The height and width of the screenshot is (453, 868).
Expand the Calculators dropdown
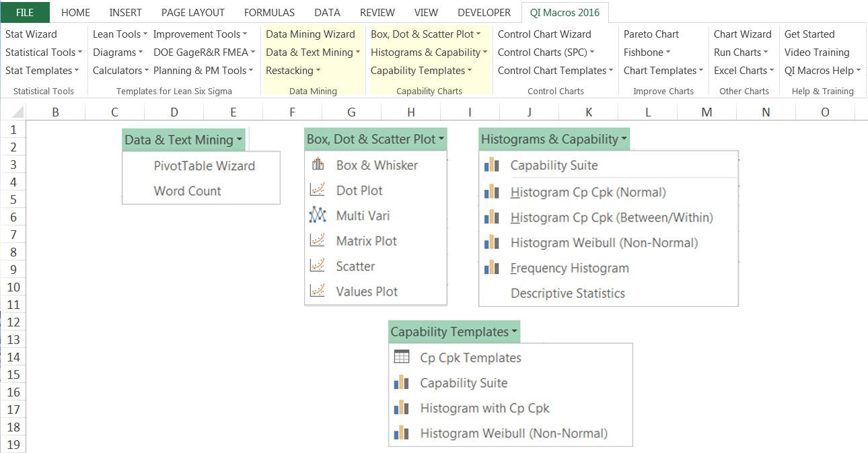(x=121, y=71)
